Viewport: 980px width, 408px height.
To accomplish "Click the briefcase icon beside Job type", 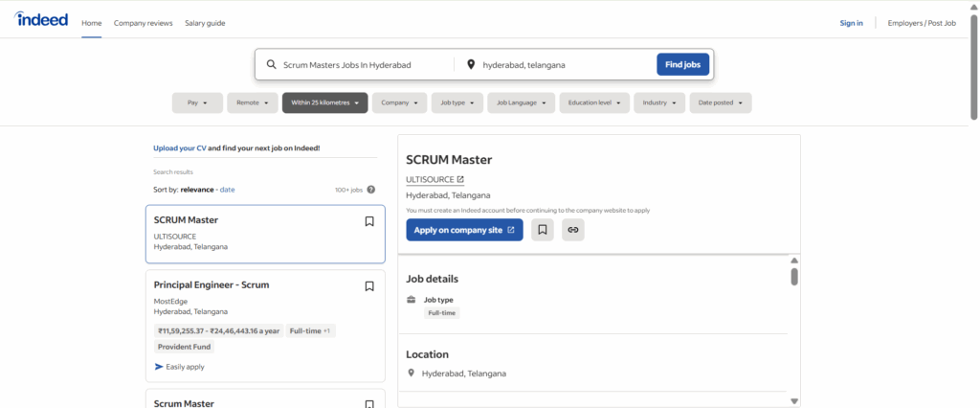I will 412,300.
